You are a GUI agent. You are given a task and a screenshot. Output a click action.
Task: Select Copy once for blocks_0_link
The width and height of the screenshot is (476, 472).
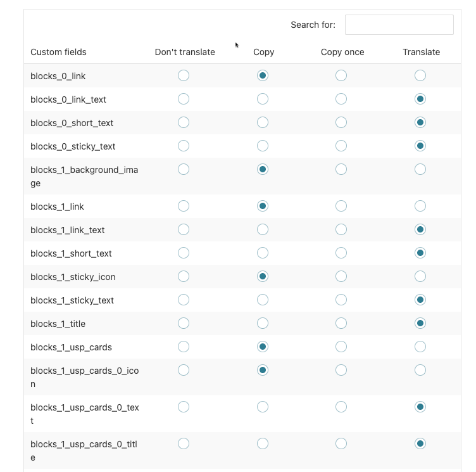[x=341, y=75]
